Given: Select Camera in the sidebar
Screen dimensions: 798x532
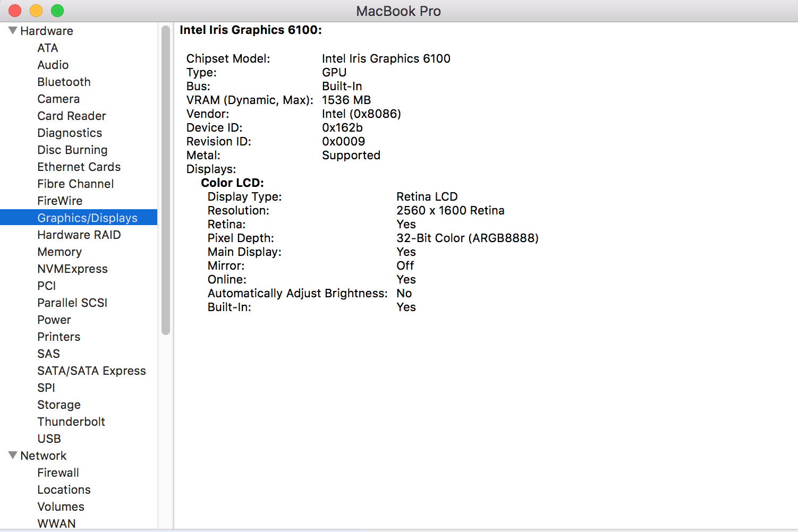Looking at the screenshot, I should (58, 99).
